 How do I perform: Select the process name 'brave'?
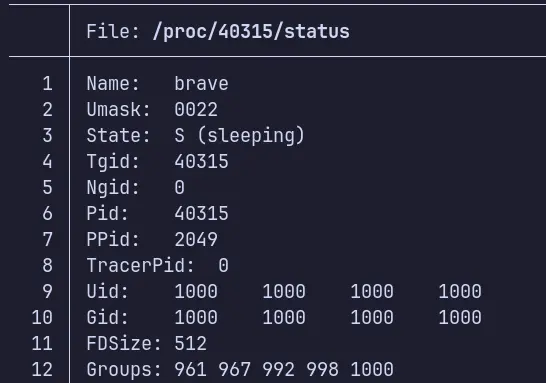pos(201,84)
